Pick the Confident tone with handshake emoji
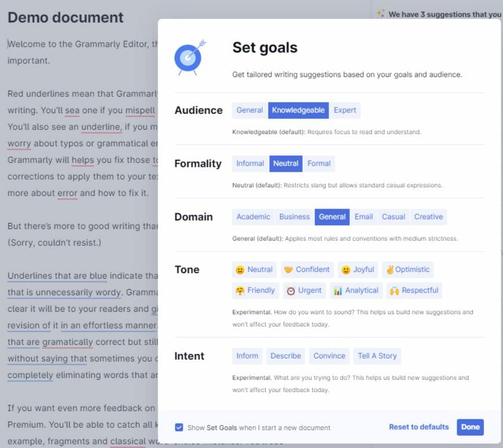This screenshot has height=448, width=503. pos(308,270)
